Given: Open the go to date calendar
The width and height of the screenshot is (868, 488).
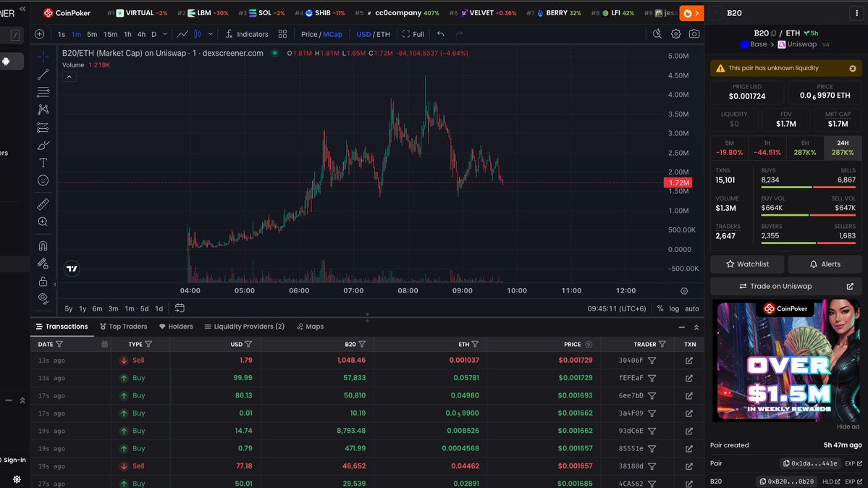Looking at the screenshot, I should (180, 308).
